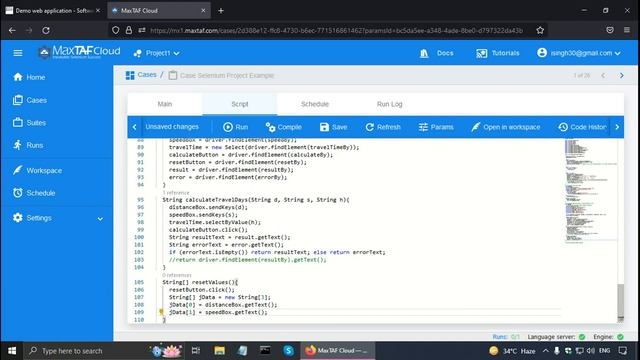Open Task View on taskbar
The image size is (640, 360).
[196, 351]
